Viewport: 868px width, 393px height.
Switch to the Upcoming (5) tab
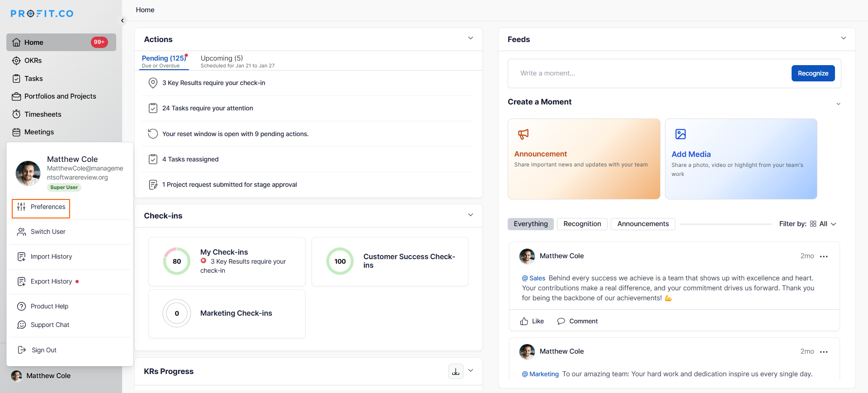[222, 58]
